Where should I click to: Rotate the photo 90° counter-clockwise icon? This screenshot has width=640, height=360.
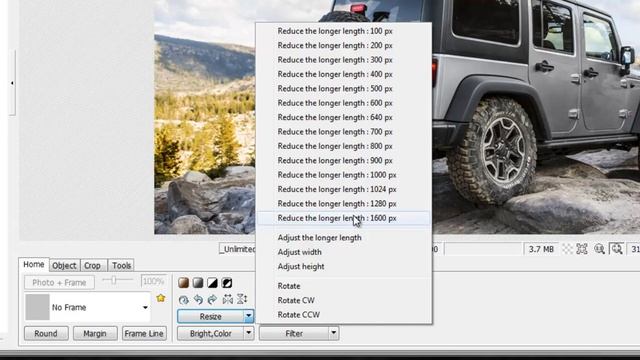point(198,300)
